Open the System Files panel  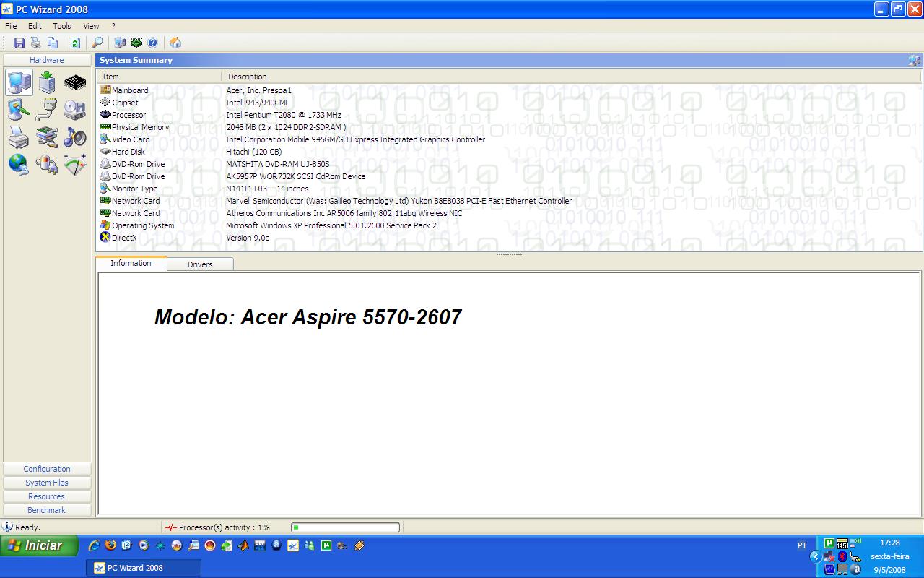[x=47, y=483]
